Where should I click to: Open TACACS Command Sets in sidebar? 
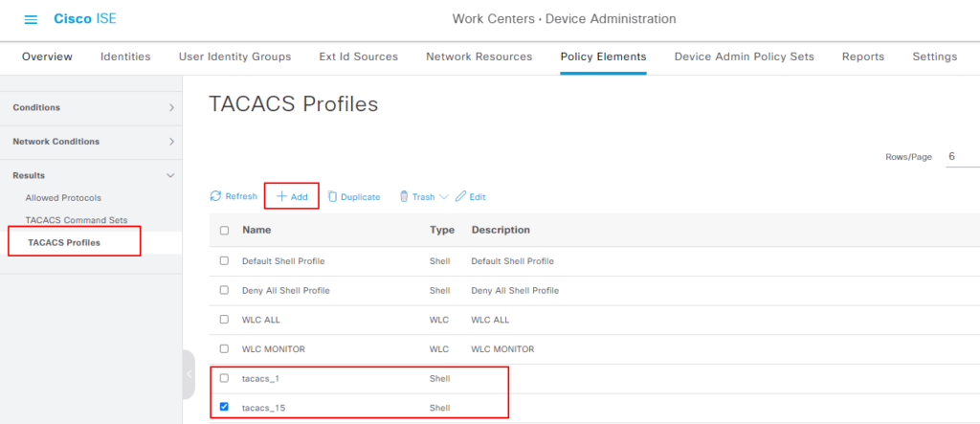point(76,220)
